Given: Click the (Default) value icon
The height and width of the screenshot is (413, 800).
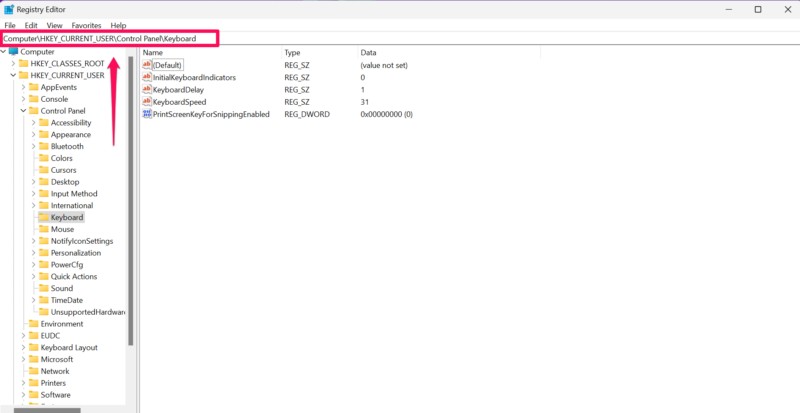Looking at the screenshot, I should click(147, 64).
